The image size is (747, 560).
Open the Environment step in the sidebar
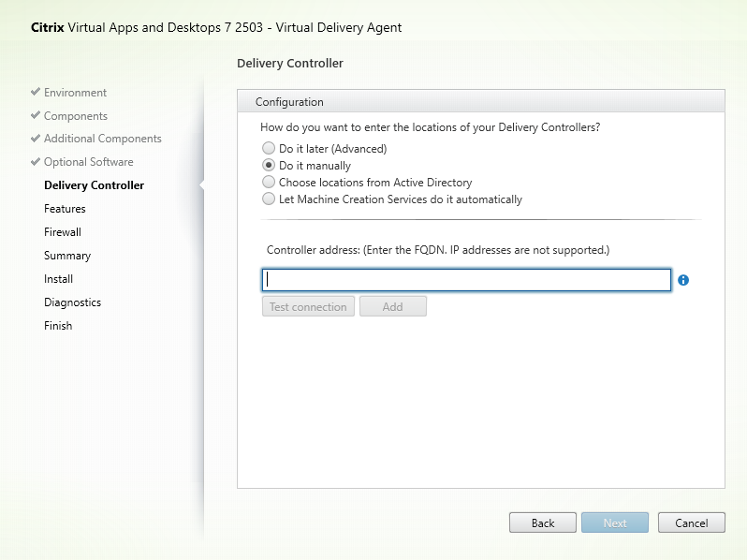[x=75, y=93]
